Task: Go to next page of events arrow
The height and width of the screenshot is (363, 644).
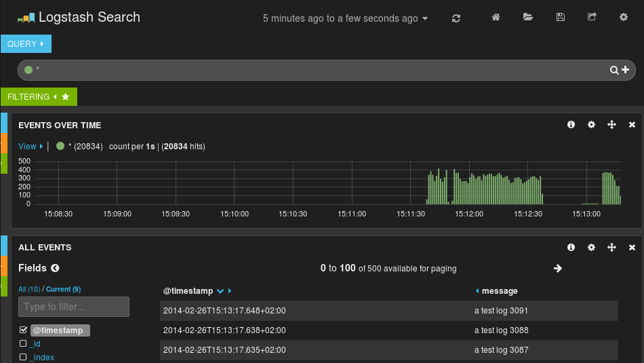Action: point(558,269)
